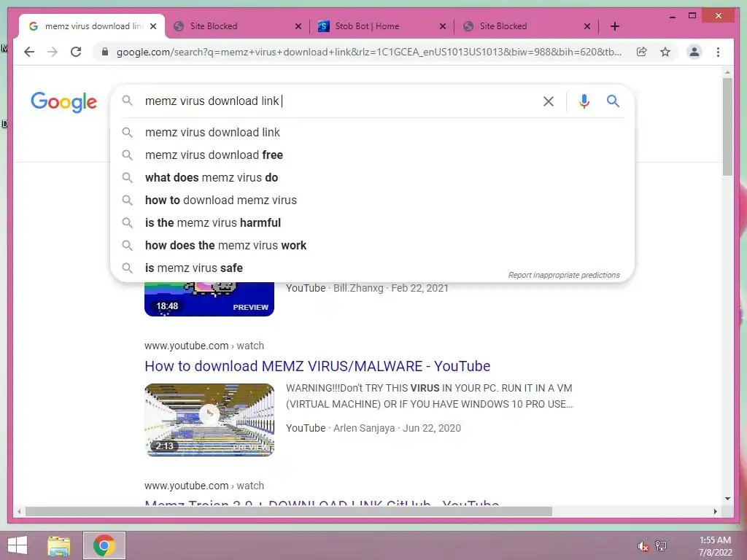Click the forward navigation arrow
Screen dimensions: 747x560
pyautogui.click(x=53, y=52)
